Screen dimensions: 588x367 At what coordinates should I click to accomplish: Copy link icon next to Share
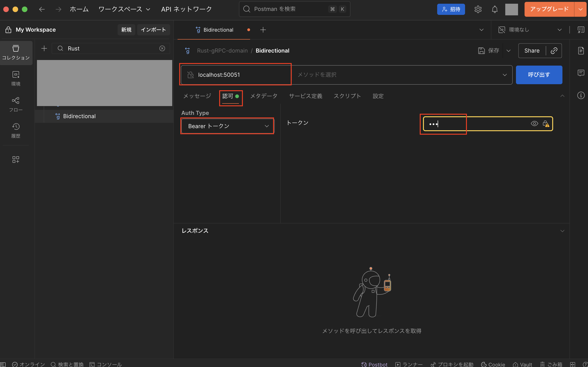(554, 50)
